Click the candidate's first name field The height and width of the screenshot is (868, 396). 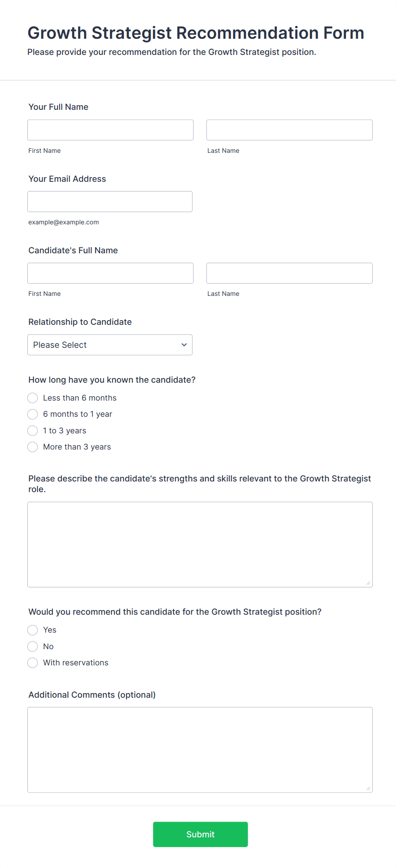click(x=110, y=273)
